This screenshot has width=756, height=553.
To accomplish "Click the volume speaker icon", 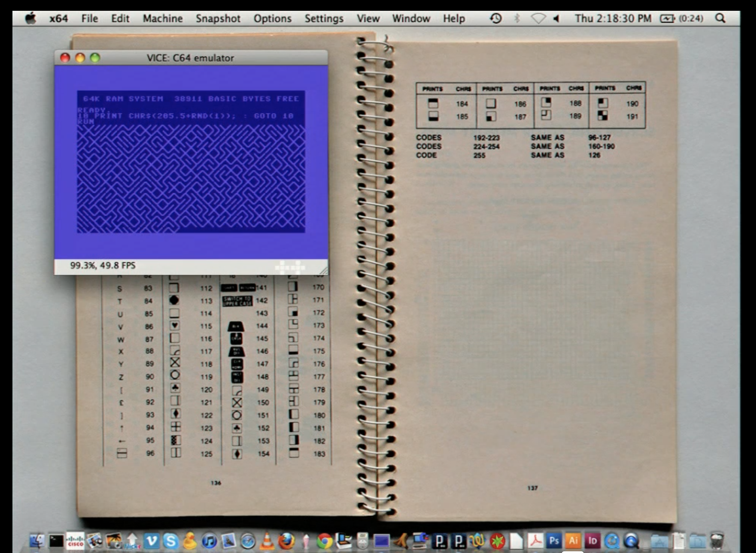I will (x=557, y=18).
